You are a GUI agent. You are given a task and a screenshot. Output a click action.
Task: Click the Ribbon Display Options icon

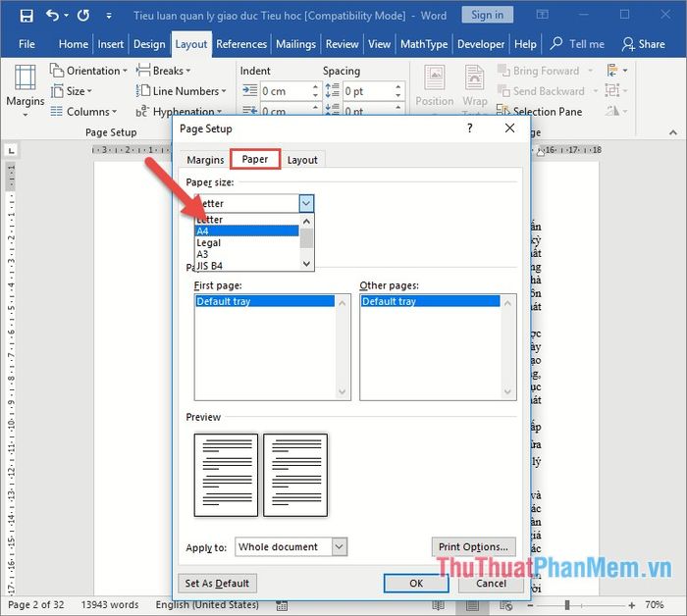(x=542, y=15)
